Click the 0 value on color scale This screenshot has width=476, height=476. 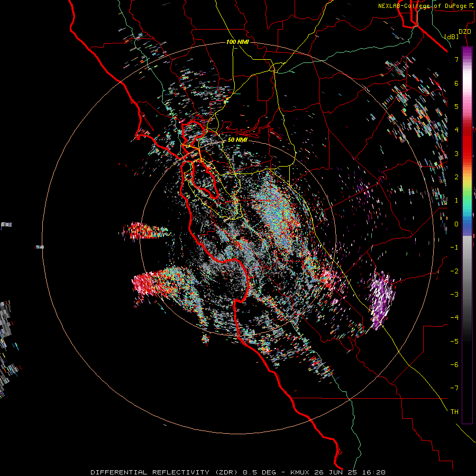(x=456, y=224)
